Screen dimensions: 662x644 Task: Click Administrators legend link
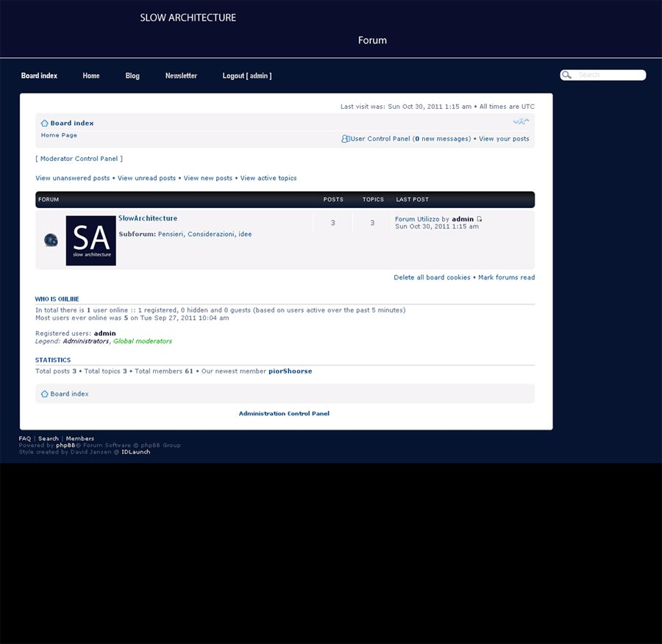pos(86,341)
